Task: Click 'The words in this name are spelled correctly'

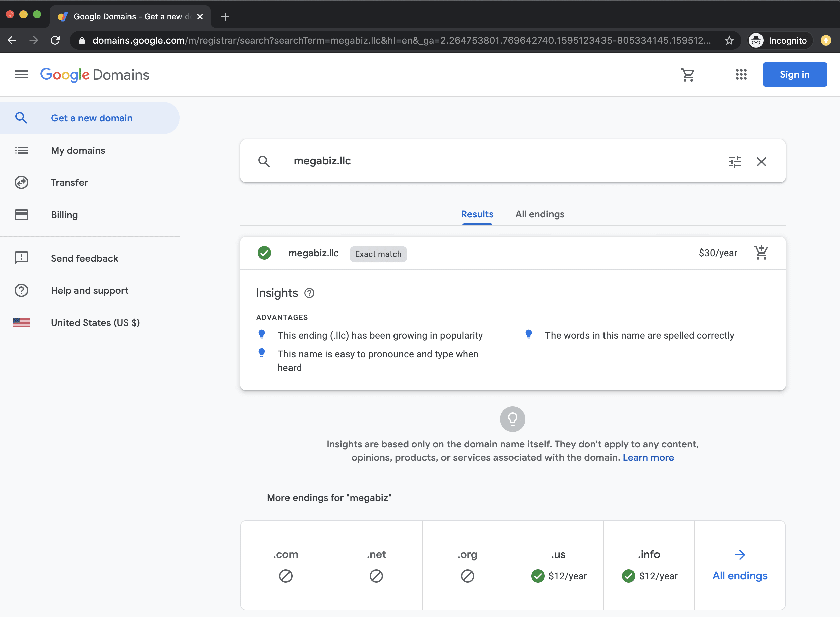Action: [639, 335]
